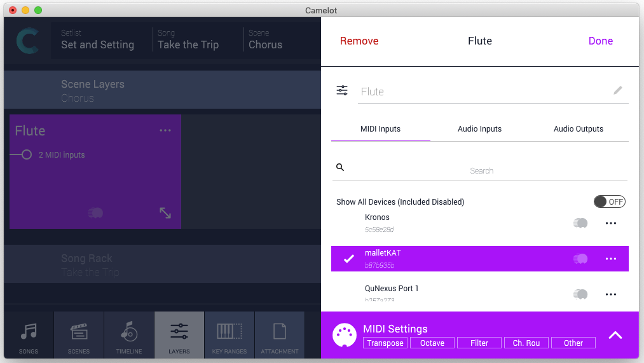
Task: Open the Filter MIDI setting
Action: (479, 343)
